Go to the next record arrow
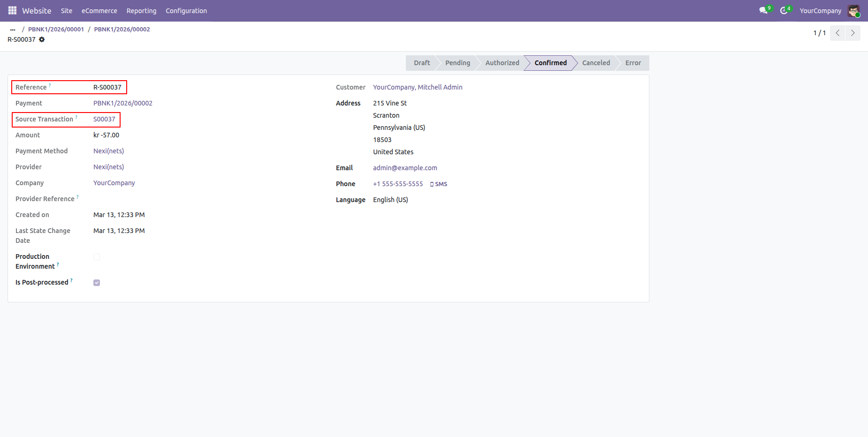Screen dimensions: 868x437 [x=853, y=33]
